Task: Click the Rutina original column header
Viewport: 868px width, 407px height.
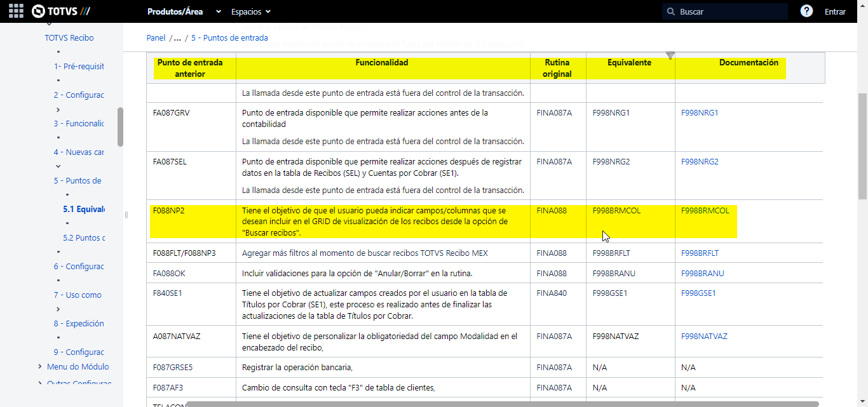Action: 557,69
